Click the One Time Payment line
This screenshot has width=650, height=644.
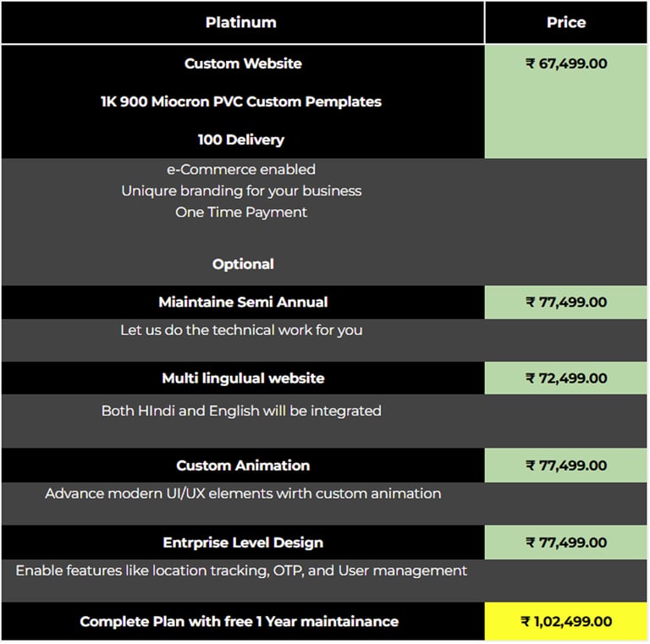[241, 212]
